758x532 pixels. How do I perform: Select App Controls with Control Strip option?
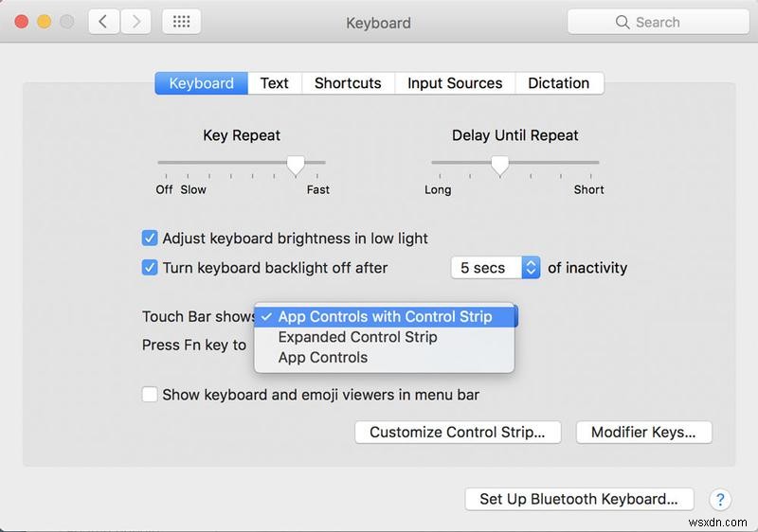(385, 317)
